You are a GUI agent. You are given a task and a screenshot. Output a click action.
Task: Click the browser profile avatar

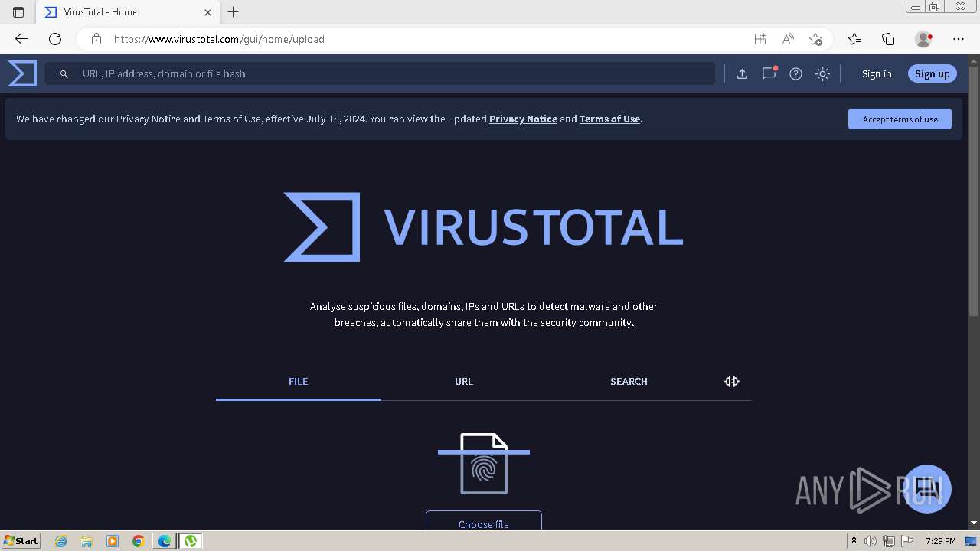coord(923,39)
